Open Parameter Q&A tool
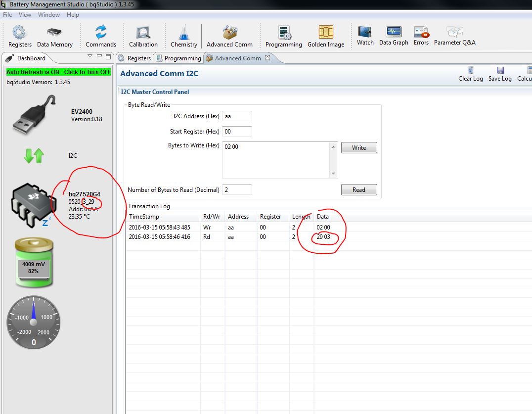 pos(455,36)
